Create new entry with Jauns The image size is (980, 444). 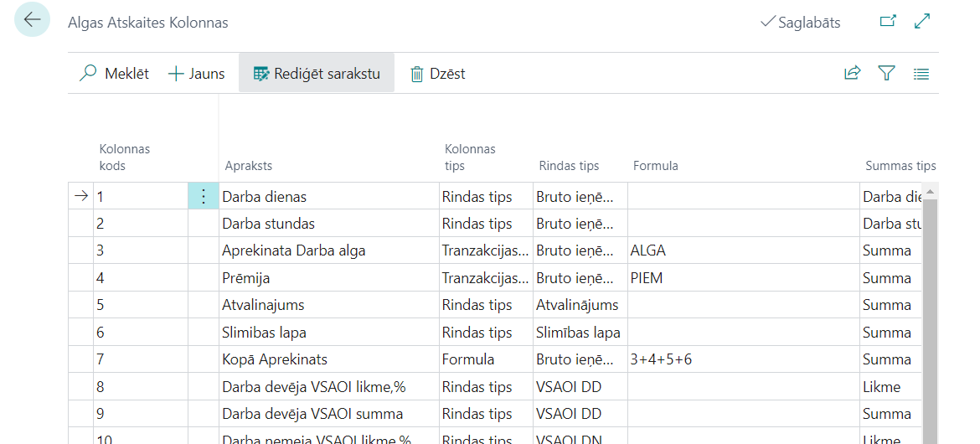pos(197,74)
